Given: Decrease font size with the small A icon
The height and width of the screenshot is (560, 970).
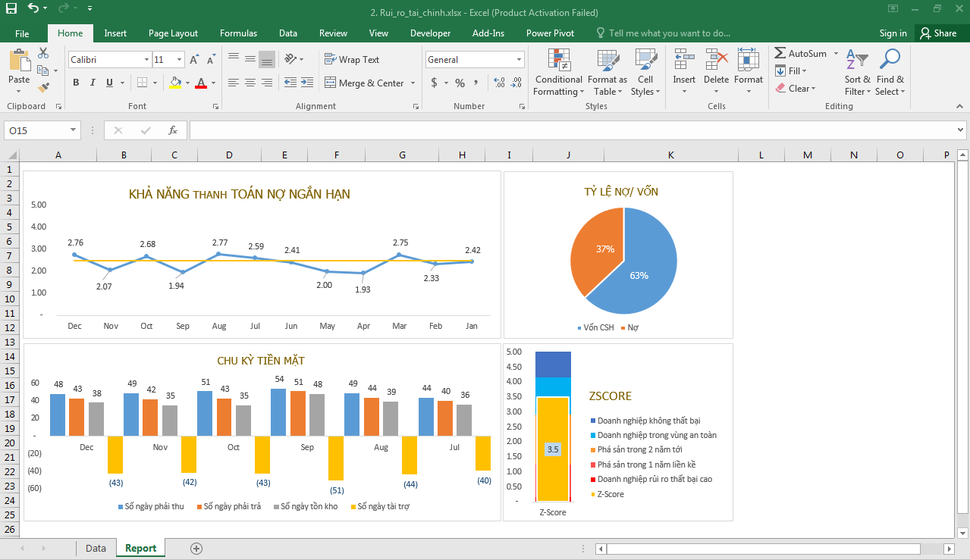Looking at the screenshot, I should pos(211,60).
